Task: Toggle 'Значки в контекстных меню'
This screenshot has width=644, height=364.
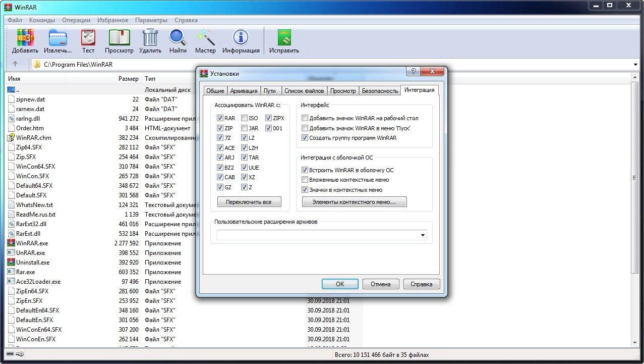Action: point(305,190)
